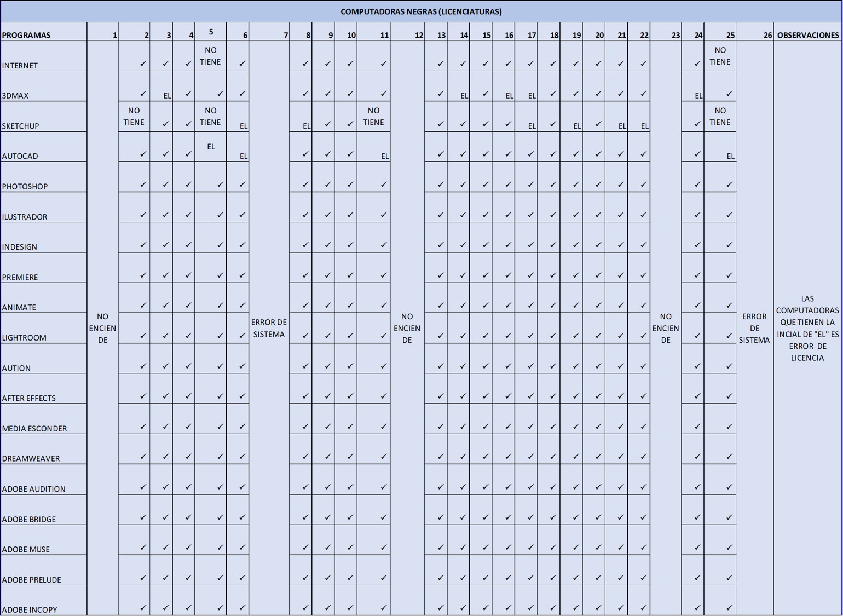843x616 pixels.
Task: Select the checkmark in ADOBE BRIDGE row column 9
Action: point(328,517)
